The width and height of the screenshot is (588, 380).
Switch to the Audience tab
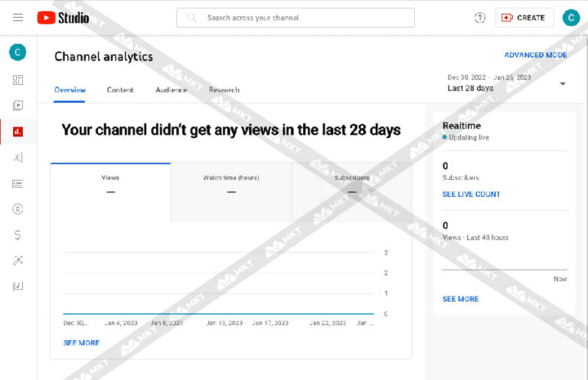coord(171,90)
